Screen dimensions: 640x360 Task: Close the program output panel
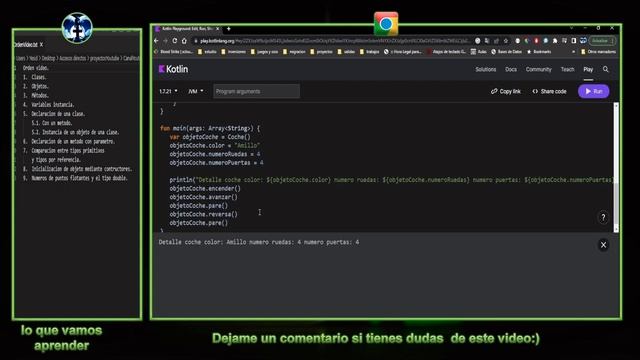[603, 245]
